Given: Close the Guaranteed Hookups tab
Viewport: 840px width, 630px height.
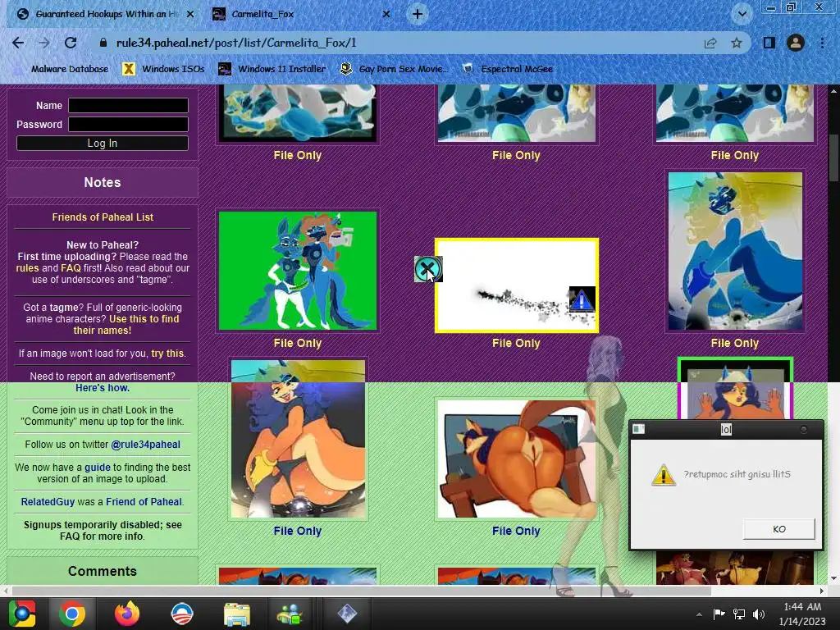Looking at the screenshot, I should coord(190,14).
